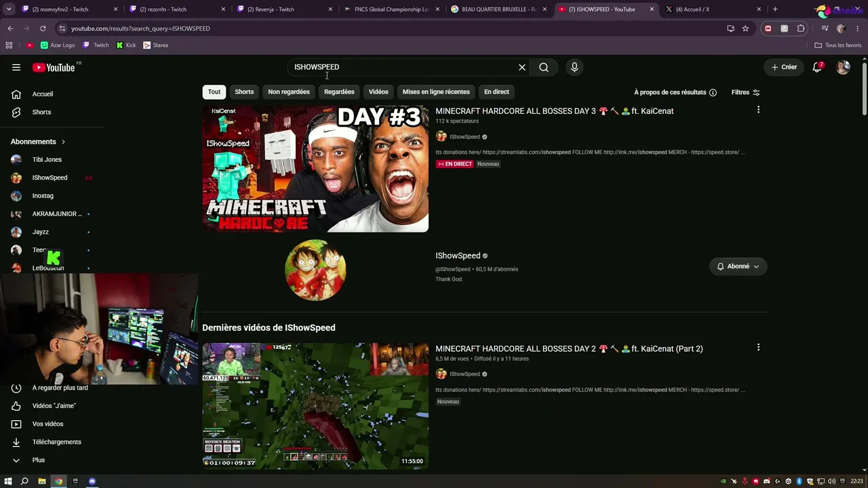Open options for the DAY 3 video
The height and width of the screenshot is (488, 868).
click(x=758, y=110)
